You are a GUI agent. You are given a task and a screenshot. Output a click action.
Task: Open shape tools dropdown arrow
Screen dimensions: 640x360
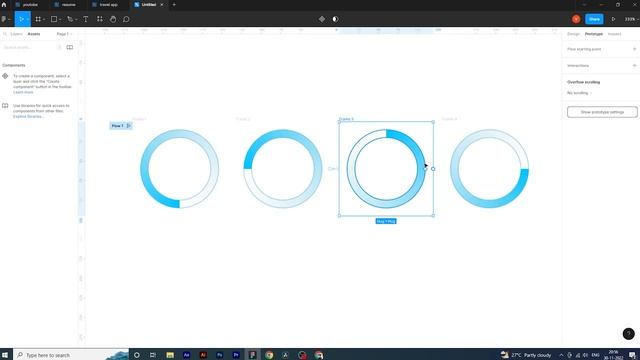[60, 19]
